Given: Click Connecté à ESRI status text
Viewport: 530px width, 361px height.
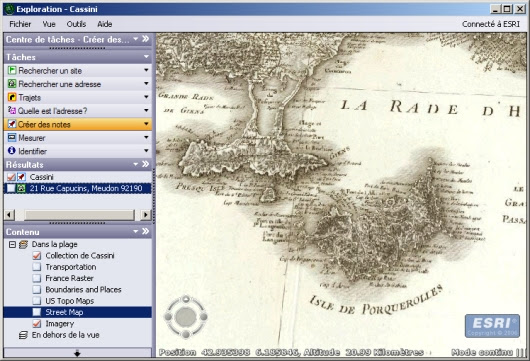Looking at the screenshot, I should tap(491, 24).
